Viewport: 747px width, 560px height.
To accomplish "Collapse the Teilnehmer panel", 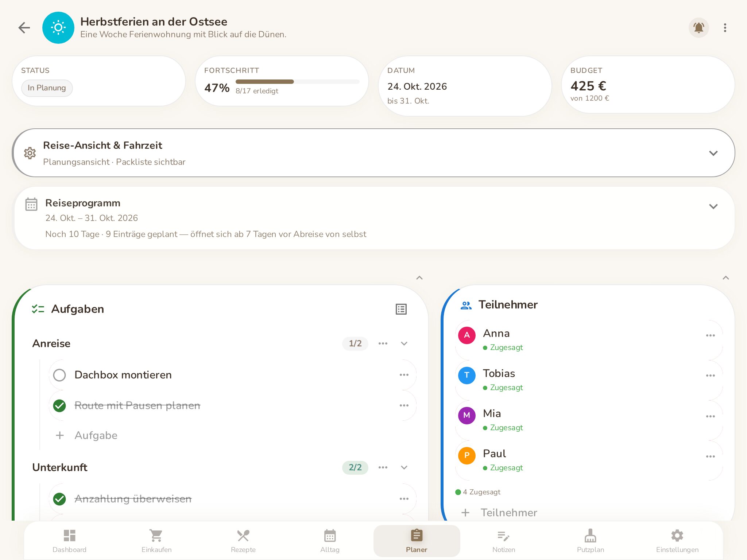I will coord(726,278).
